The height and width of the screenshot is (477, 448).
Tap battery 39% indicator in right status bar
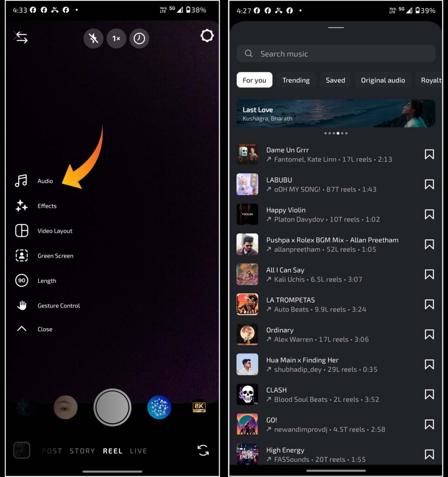click(x=426, y=11)
